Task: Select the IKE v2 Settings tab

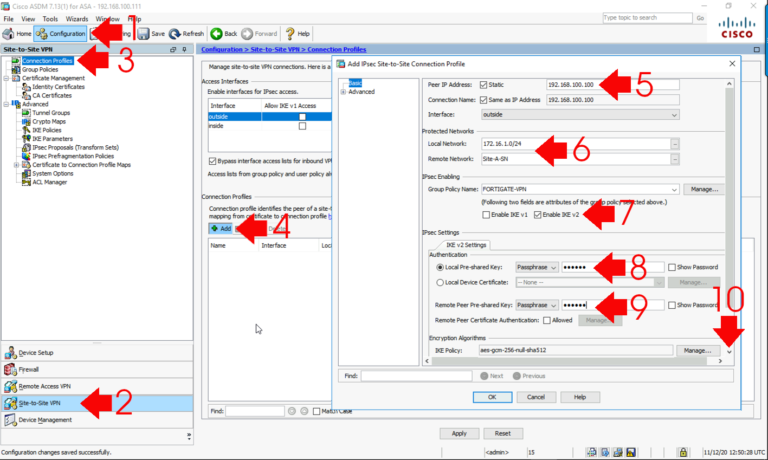Action: click(x=466, y=245)
